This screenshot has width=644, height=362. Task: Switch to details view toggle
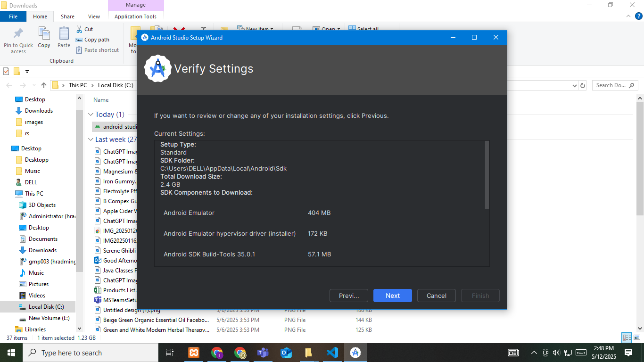626,337
